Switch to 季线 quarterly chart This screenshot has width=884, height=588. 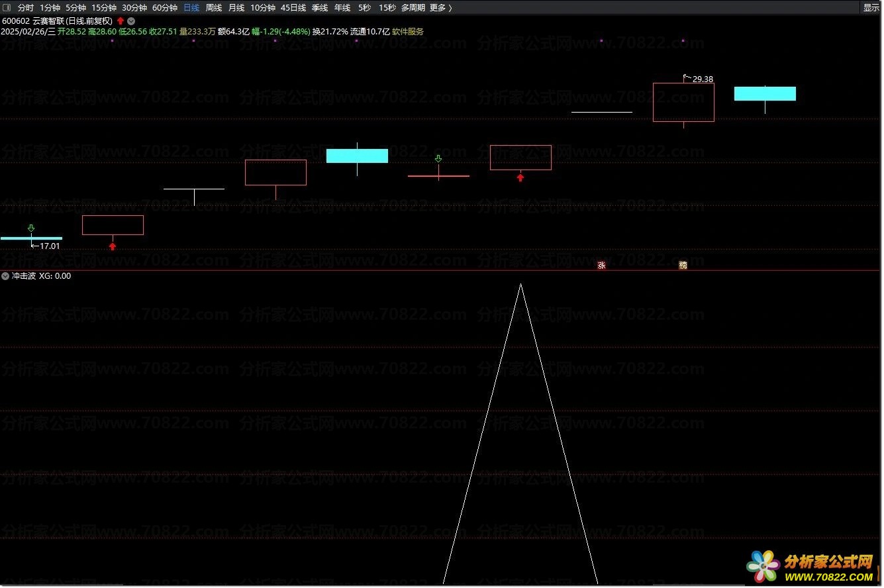[320, 8]
